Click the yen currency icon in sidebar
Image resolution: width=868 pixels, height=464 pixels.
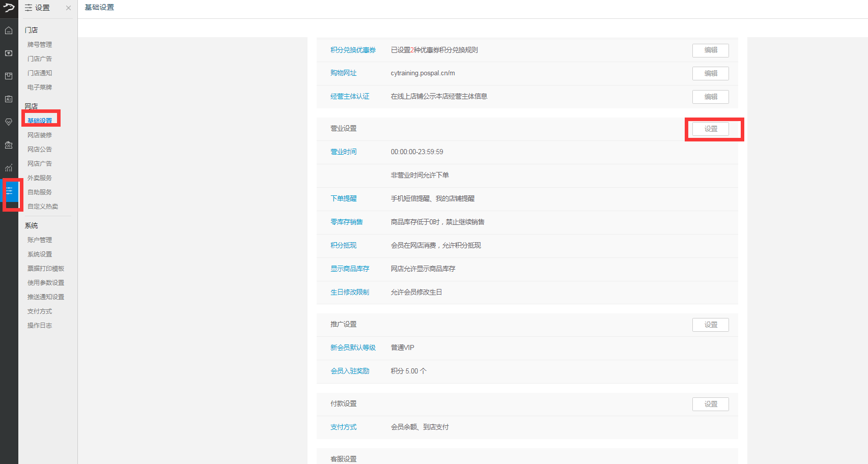(9, 53)
